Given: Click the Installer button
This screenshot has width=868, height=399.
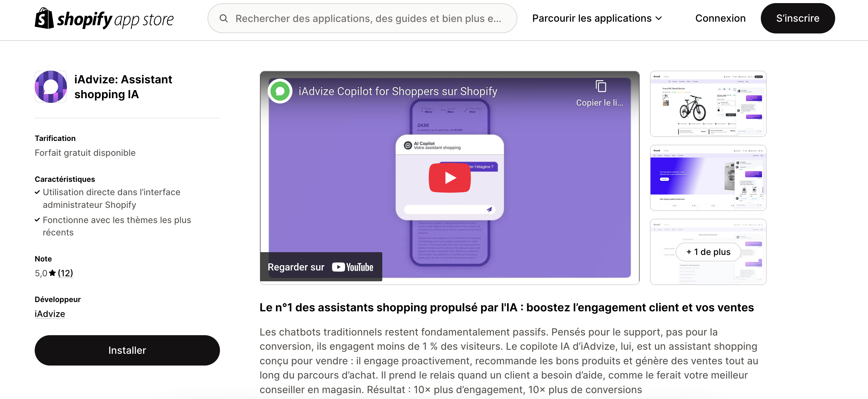Looking at the screenshot, I should tap(127, 350).
